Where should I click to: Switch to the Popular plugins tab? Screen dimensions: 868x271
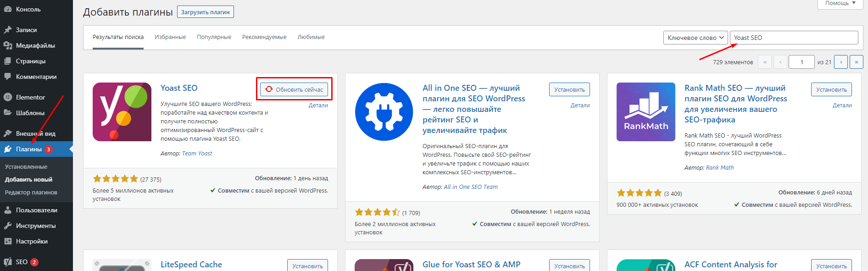point(214,37)
